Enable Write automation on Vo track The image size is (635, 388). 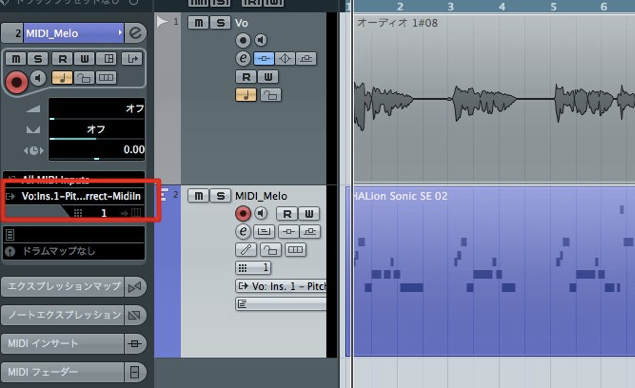click(x=268, y=77)
